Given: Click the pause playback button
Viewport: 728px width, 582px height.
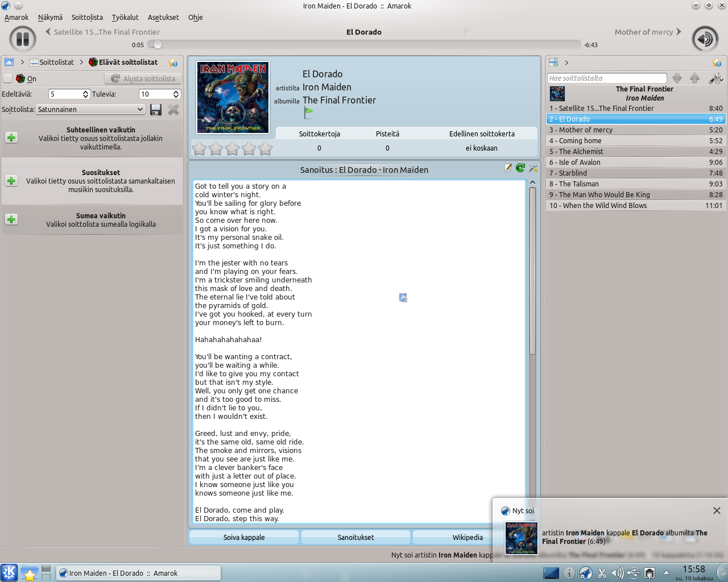Looking at the screenshot, I should (x=23, y=39).
